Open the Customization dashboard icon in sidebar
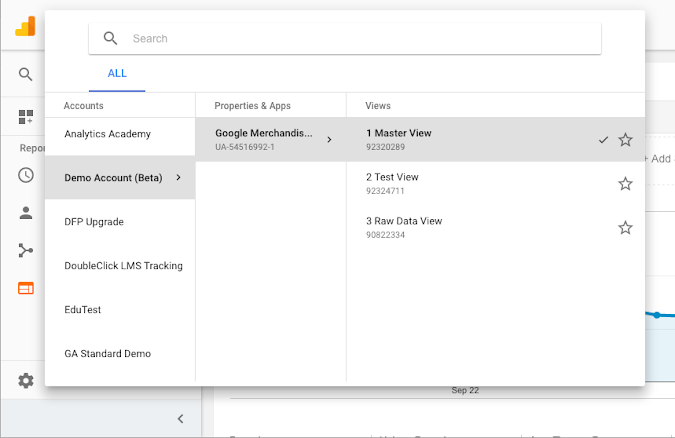Viewport: 675px width, 438px height. tap(26, 117)
